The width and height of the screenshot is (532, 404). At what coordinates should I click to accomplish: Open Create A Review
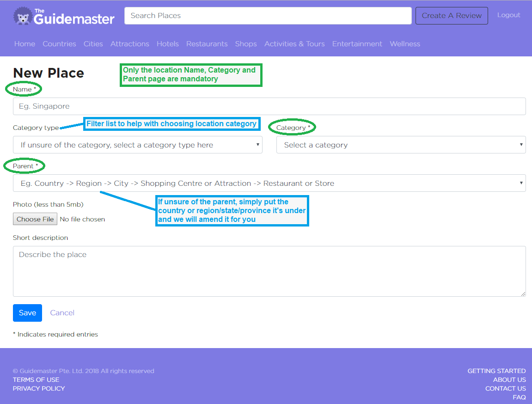tap(452, 16)
